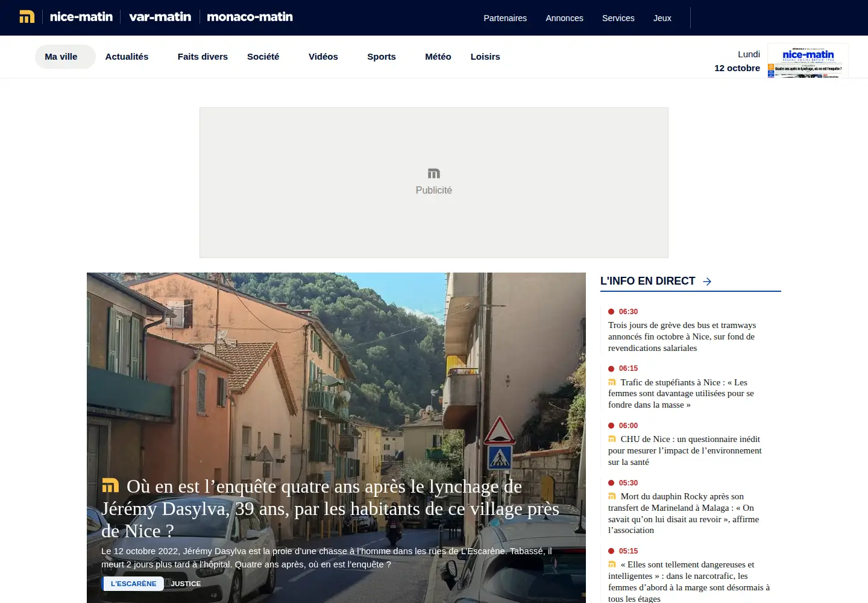Go to the Actualités section

(x=127, y=57)
